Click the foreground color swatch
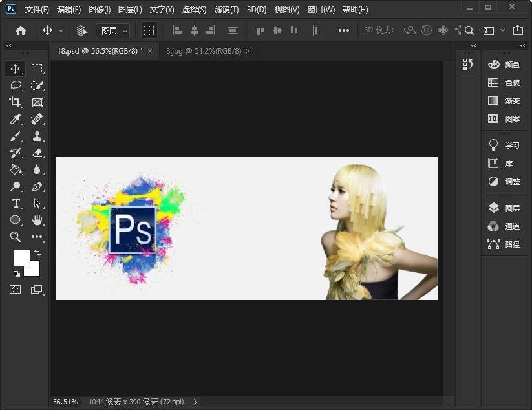Viewport: 532px width, 410px height. click(x=21, y=257)
